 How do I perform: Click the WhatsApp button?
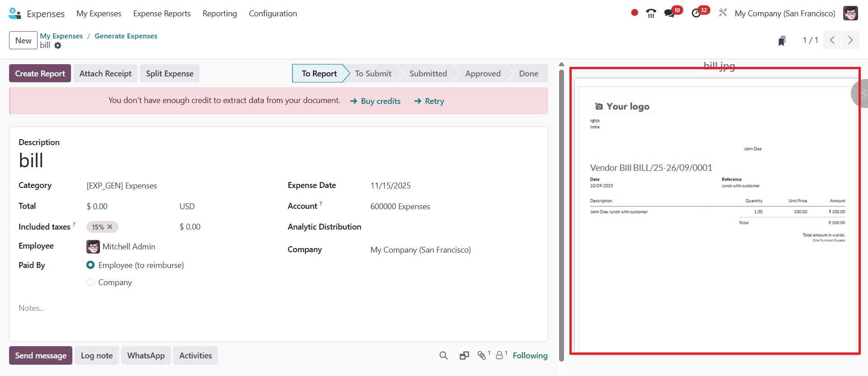[146, 356]
